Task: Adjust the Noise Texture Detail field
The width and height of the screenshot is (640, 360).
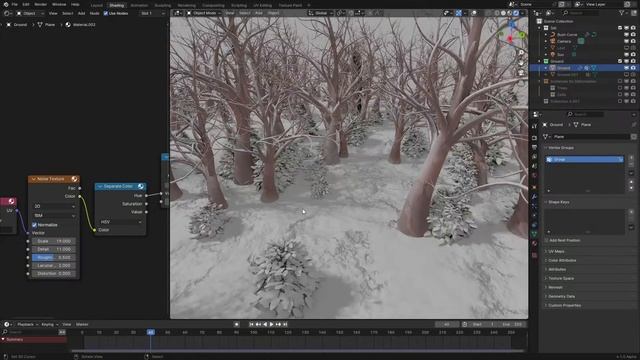Action: click(53, 249)
